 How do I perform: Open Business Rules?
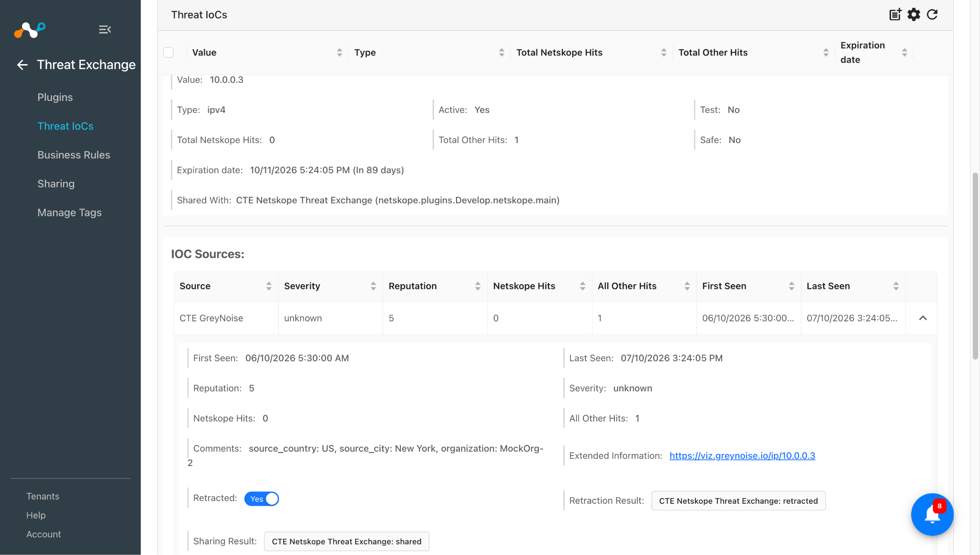(x=74, y=155)
